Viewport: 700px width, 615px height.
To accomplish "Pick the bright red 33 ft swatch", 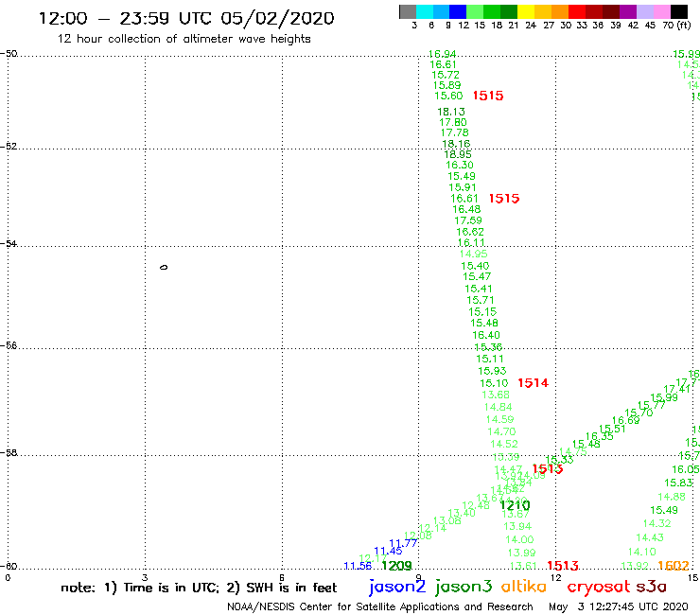I will click(577, 12).
